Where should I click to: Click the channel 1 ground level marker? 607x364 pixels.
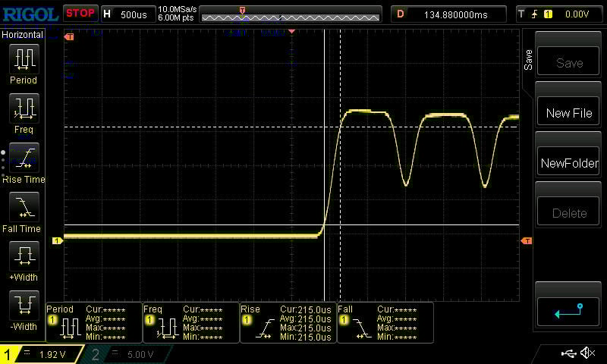tap(58, 240)
